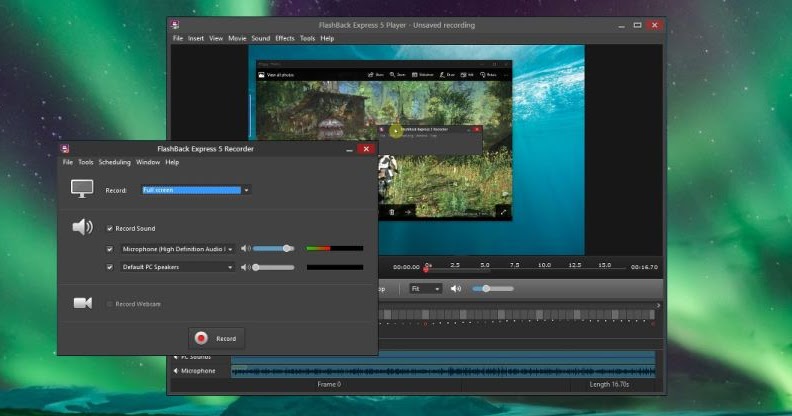
Task: Open the Scheduling menu in Recorder
Action: [x=115, y=162]
